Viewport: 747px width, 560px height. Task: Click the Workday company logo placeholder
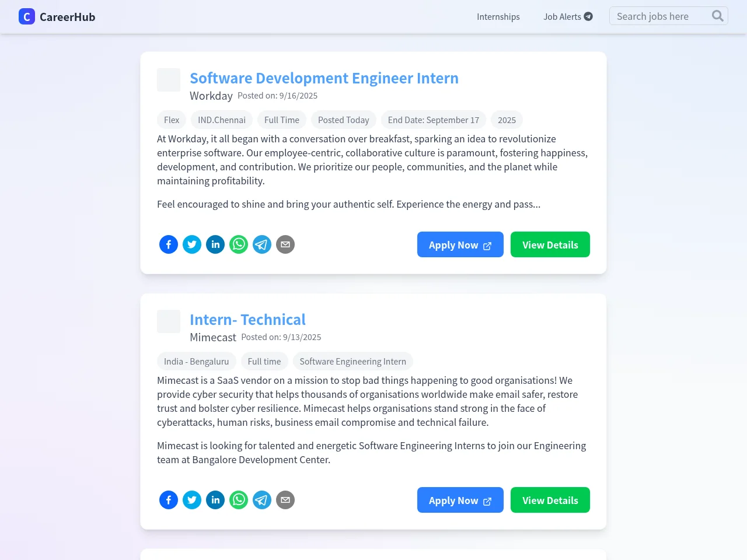(x=169, y=80)
